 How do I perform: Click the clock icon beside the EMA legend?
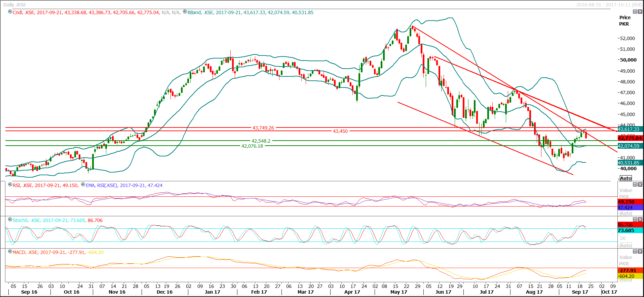tap(83, 185)
